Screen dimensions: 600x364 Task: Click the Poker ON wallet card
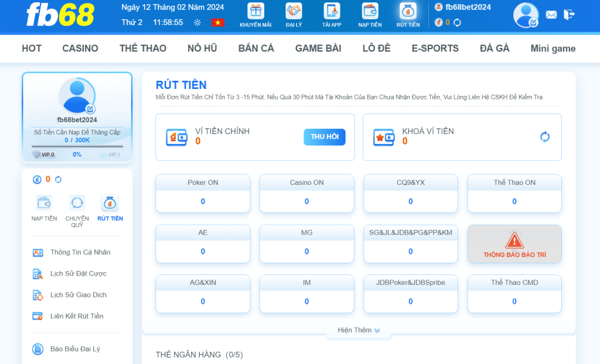pyautogui.click(x=203, y=193)
